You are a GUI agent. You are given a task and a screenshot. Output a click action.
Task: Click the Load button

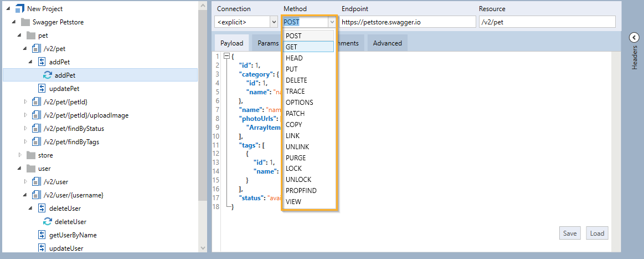597,233
